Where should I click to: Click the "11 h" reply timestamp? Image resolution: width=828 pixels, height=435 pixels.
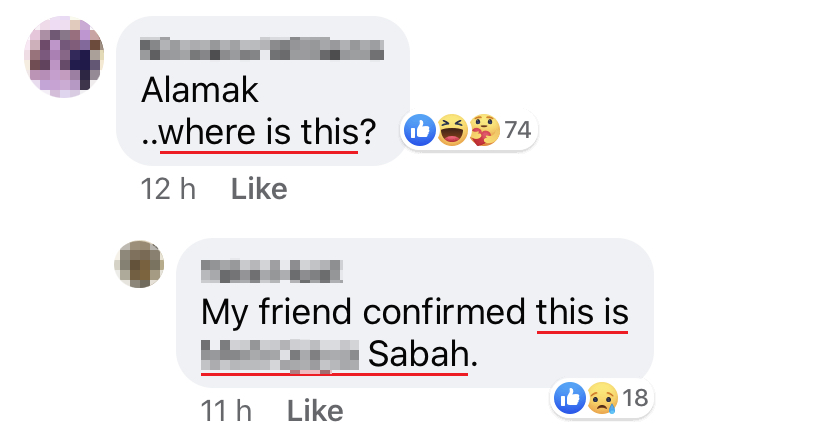225,410
